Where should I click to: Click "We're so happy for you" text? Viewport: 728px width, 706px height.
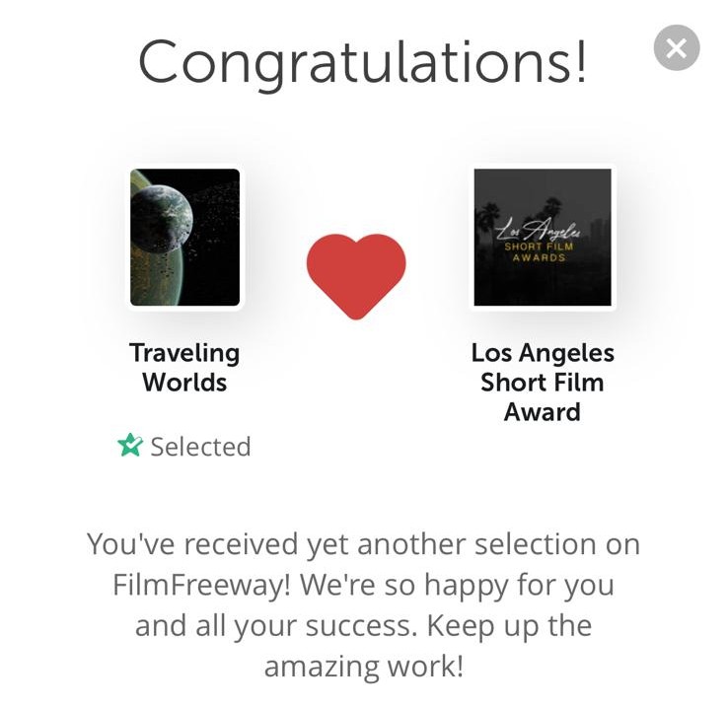point(457,585)
